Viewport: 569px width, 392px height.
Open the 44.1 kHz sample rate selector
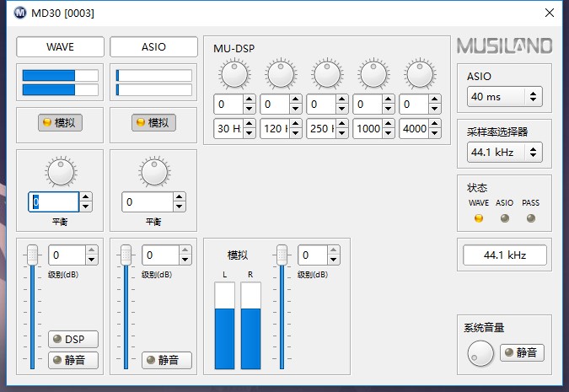click(504, 152)
